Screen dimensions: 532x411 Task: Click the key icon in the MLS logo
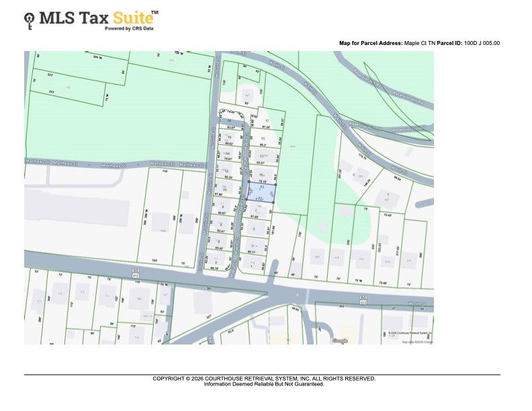click(29, 21)
